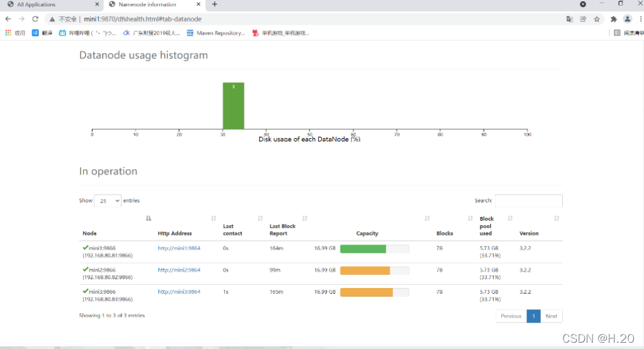Open the http://mini3:9864 link
This screenshot has width=644, height=349.
179,292
